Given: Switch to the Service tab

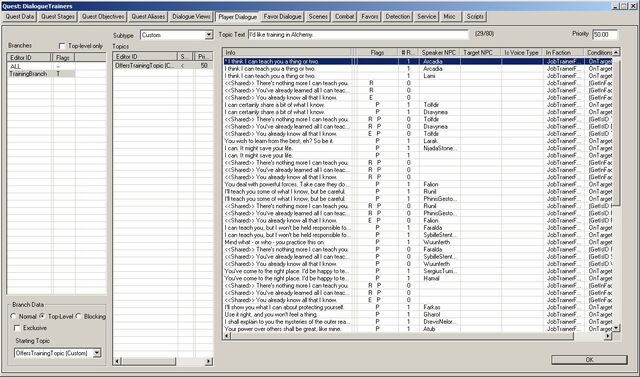Looking at the screenshot, I should [x=427, y=17].
